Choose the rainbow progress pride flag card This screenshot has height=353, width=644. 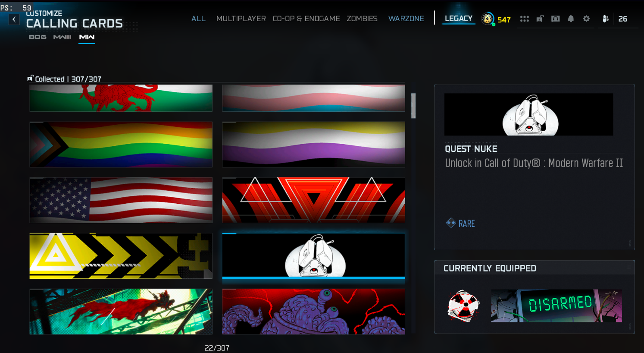[x=121, y=144]
